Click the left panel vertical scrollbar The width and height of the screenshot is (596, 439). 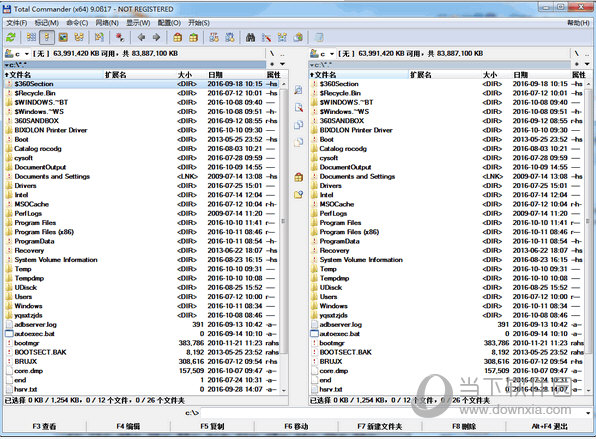point(284,236)
